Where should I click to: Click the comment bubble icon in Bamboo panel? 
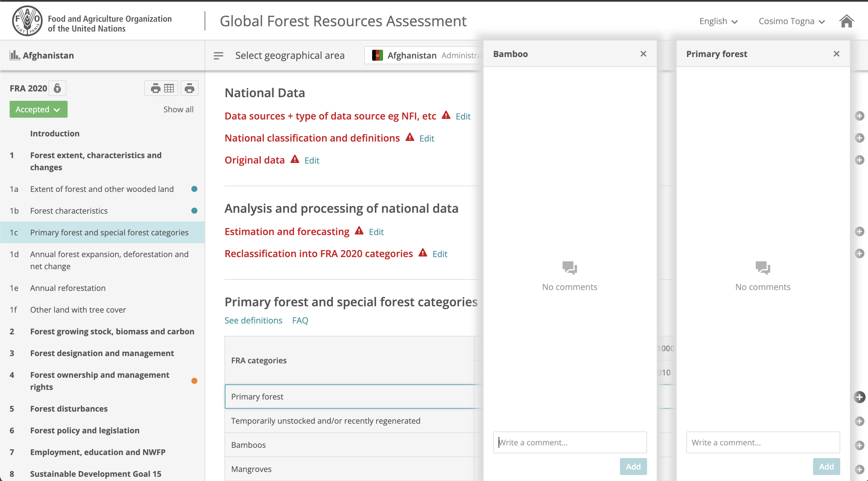click(570, 269)
